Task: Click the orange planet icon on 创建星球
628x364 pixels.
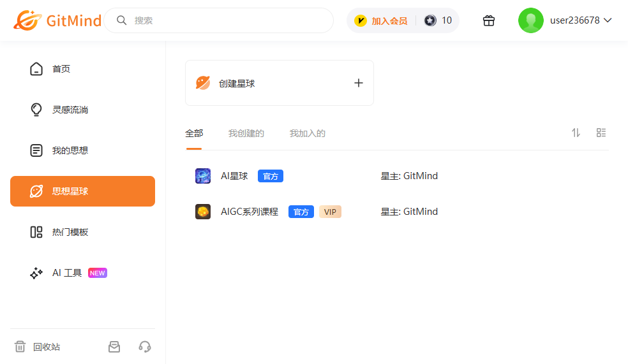Action: [x=203, y=83]
